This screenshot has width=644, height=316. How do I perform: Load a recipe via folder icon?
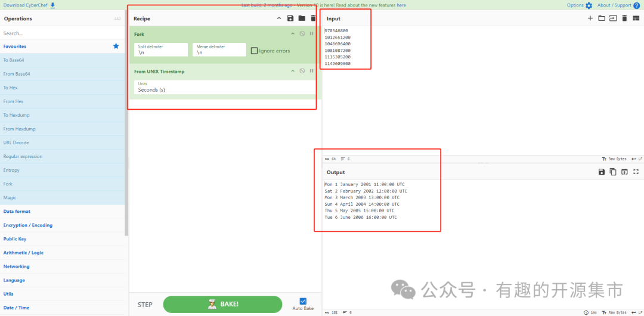click(302, 18)
